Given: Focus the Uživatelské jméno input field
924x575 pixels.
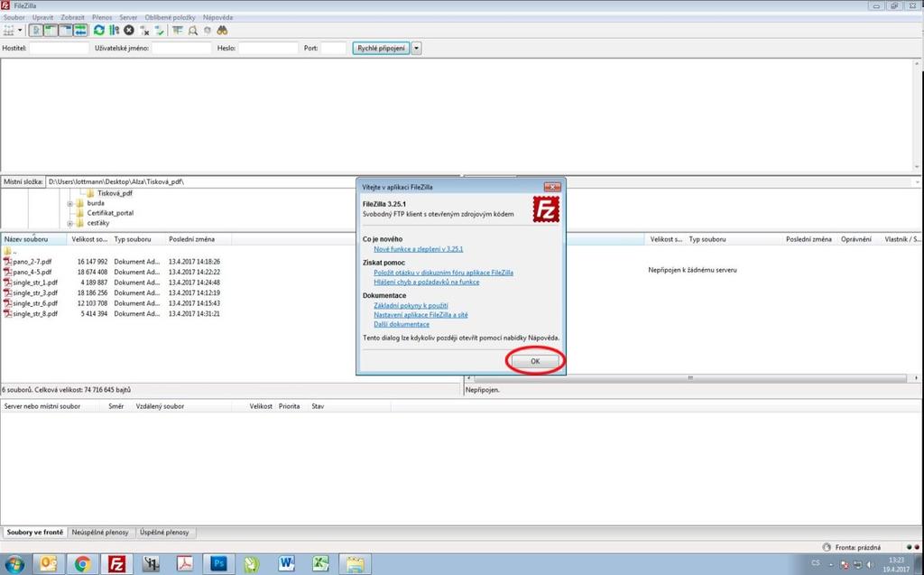Looking at the screenshot, I should tap(181, 49).
